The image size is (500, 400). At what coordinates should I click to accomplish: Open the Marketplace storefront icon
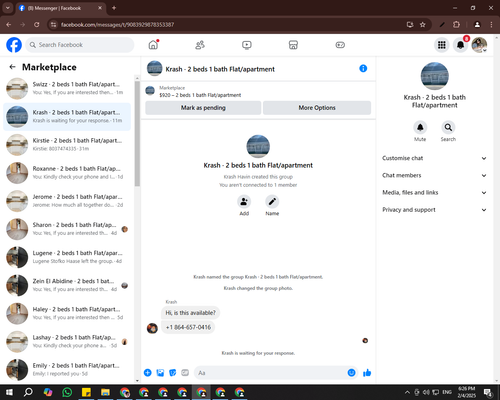click(293, 45)
